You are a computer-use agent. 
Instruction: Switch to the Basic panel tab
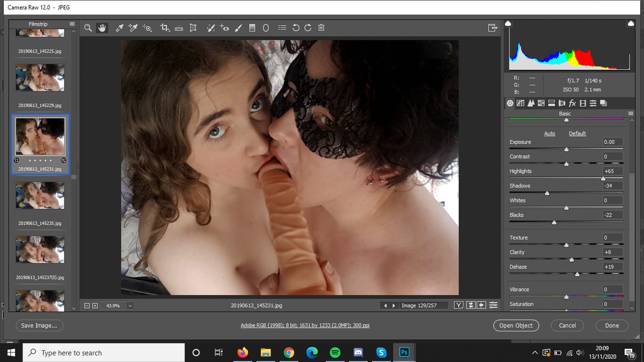(510, 103)
